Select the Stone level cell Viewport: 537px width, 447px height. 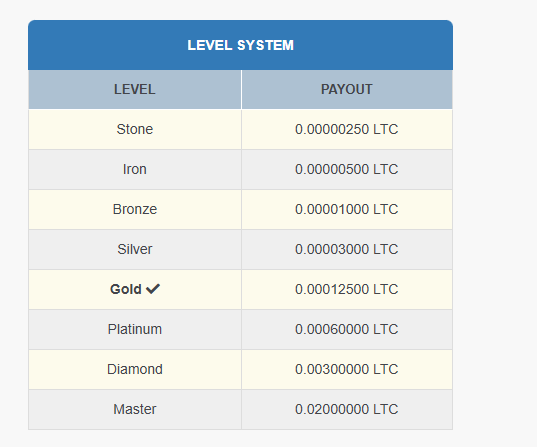pyautogui.click(x=135, y=129)
